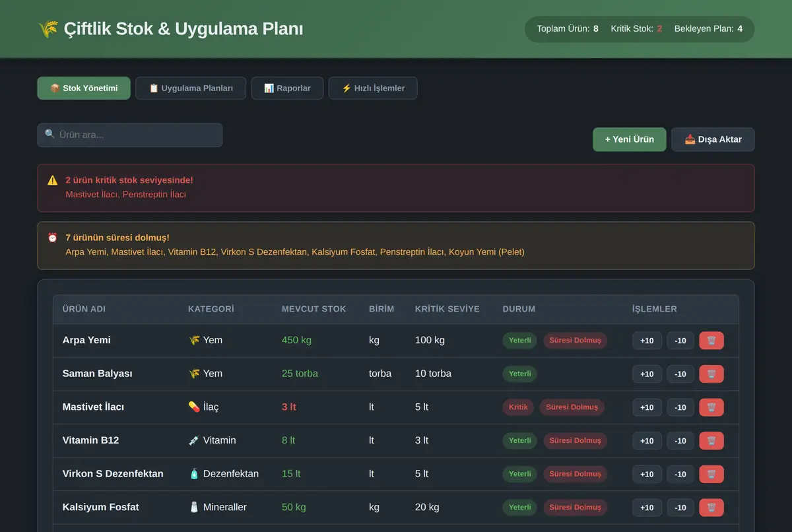792x532 pixels.
Task: Click trash icon for Saman Balyası
Action: pos(711,374)
